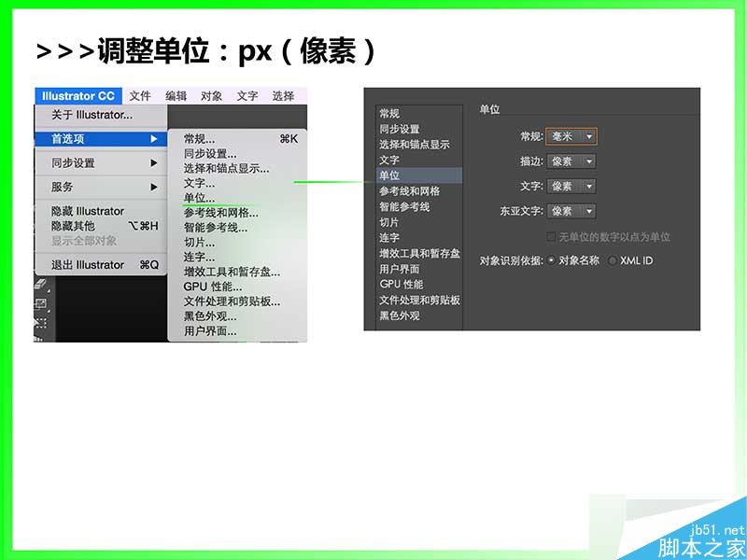
Task: Select the Artboard tool icon in toolbar
Action: click(42, 304)
